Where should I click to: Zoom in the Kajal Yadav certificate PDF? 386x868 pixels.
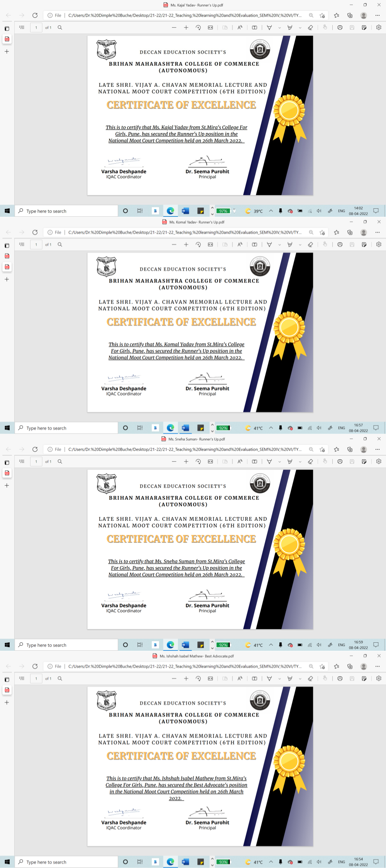click(186, 27)
